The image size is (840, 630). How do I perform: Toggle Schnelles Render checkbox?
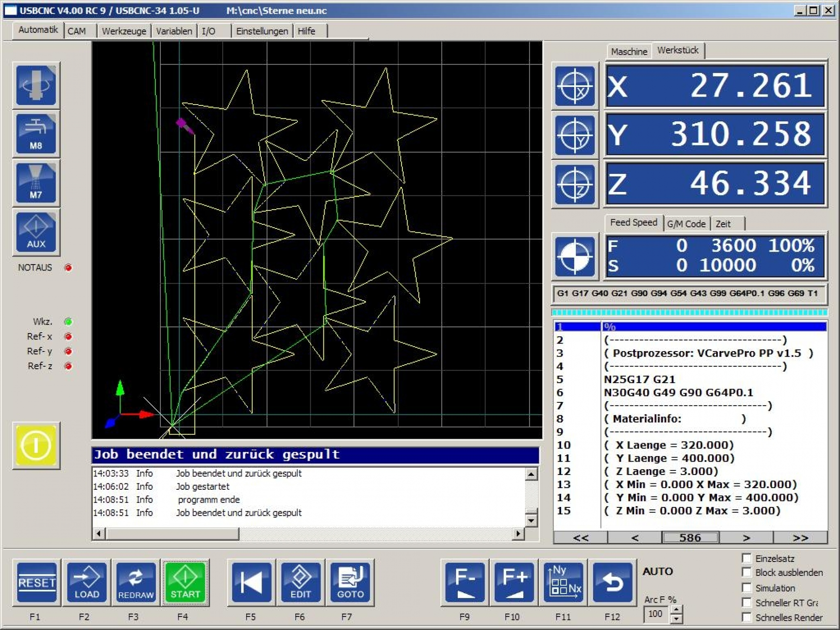[747, 617]
